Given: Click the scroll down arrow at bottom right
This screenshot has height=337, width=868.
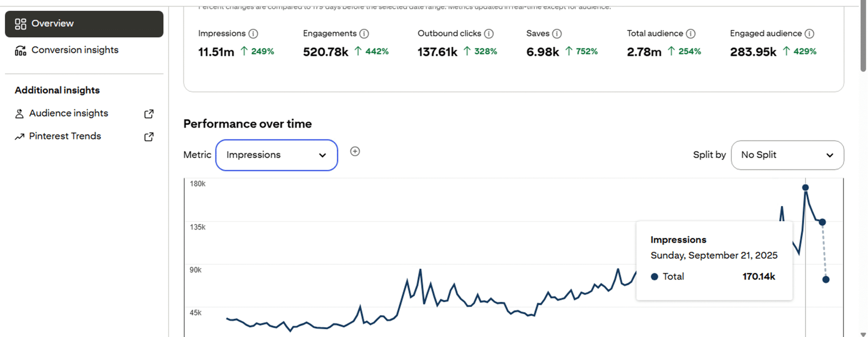Looking at the screenshot, I should pos(863,334).
